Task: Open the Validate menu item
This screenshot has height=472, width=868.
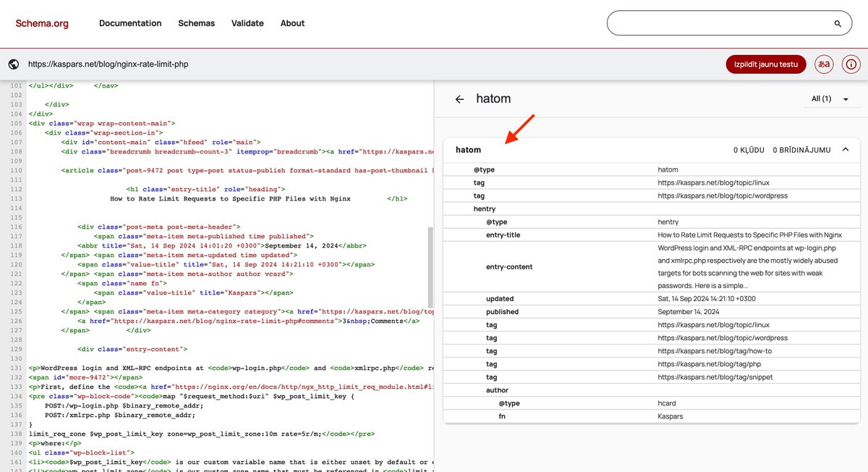Action: coord(247,23)
